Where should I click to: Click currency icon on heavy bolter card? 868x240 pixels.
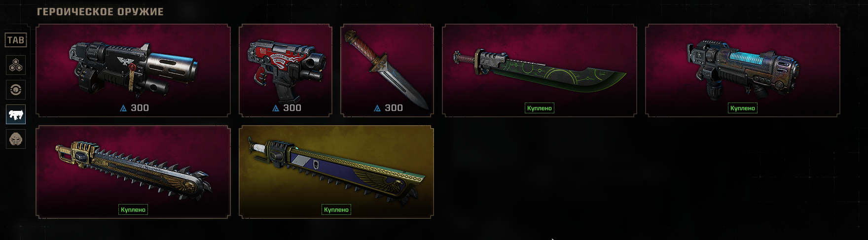point(123,108)
